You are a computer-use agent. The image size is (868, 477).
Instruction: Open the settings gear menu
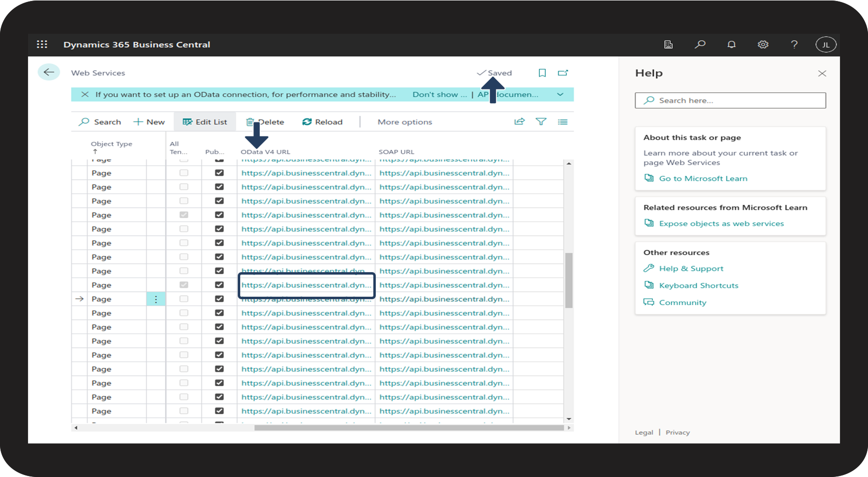763,44
